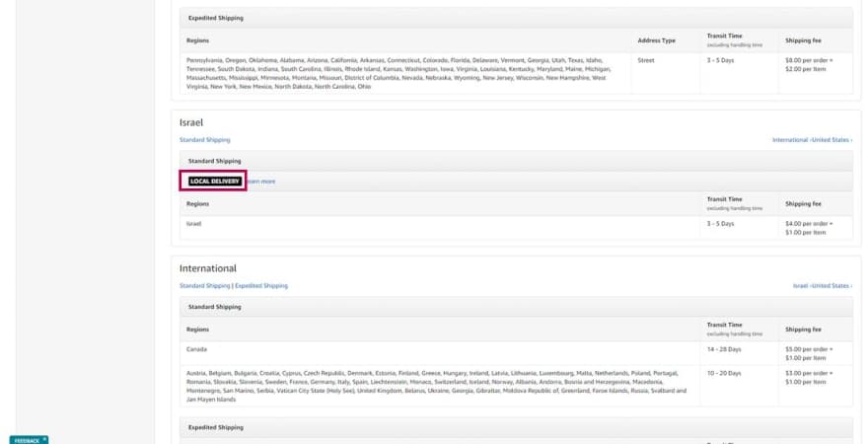Screen dimensions: 868x444
Task: Select the Street address type cell
Action: point(646,59)
